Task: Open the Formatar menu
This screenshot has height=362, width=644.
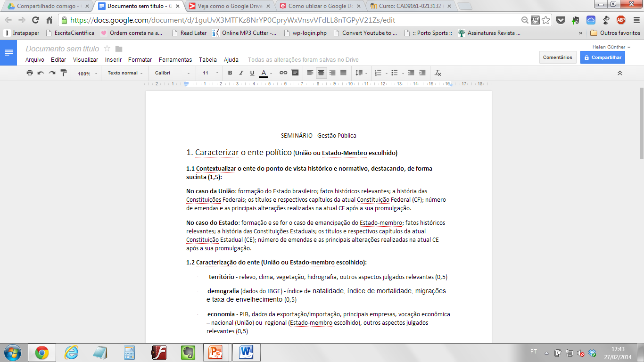Action: click(140, 60)
